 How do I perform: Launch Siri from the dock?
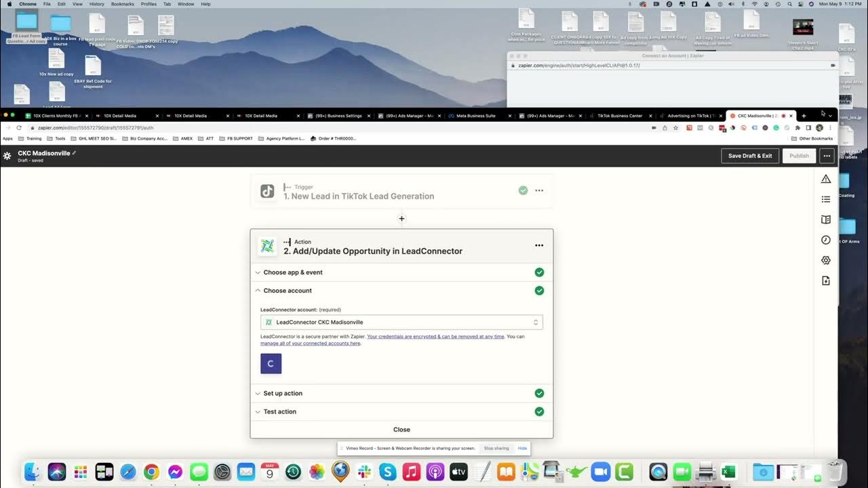[57, 472]
